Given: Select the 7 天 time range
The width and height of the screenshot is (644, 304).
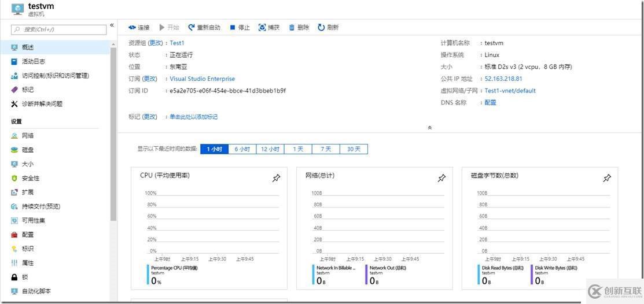Looking at the screenshot, I should point(326,149).
